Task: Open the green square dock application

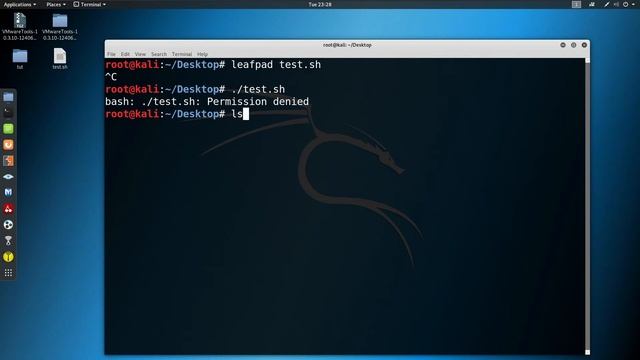Action: point(8,129)
